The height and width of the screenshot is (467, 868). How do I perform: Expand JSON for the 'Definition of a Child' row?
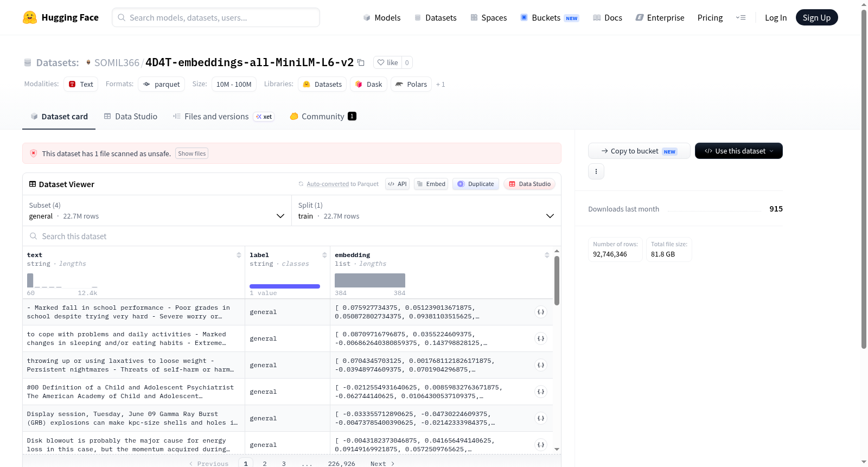coord(541,392)
